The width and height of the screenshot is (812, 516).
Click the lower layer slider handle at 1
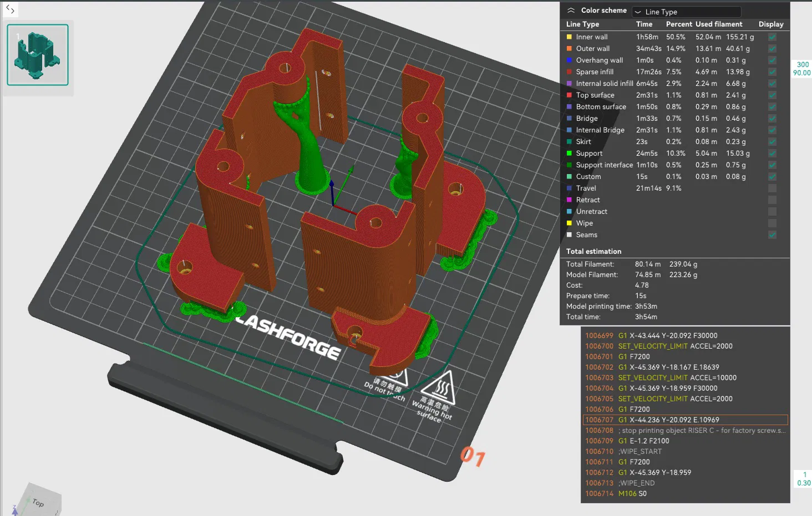(x=804, y=479)
